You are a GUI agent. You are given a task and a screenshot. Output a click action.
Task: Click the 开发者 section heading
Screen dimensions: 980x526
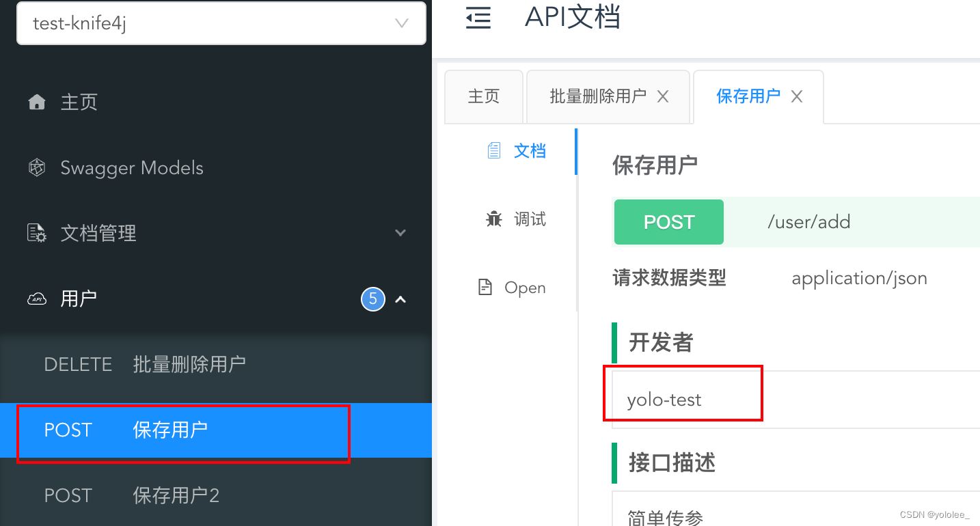click(x=661, y=342)
